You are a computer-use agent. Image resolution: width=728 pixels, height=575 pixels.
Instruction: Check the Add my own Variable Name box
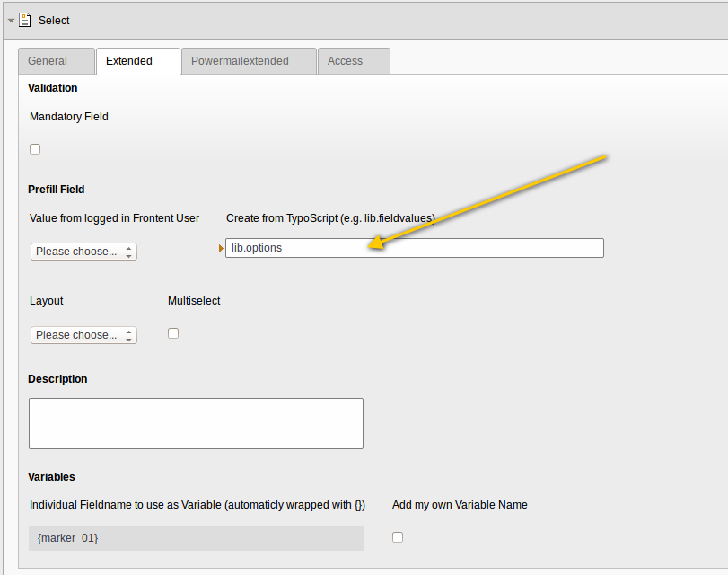tap(398, 537)
